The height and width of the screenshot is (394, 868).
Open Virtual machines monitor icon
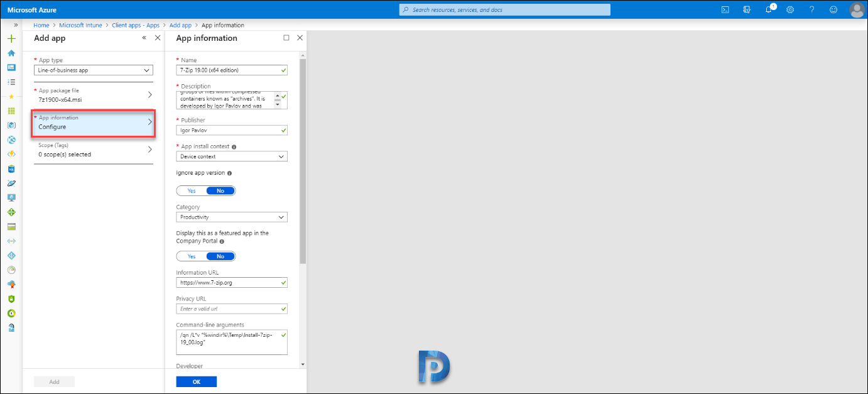tap(11, 197)
